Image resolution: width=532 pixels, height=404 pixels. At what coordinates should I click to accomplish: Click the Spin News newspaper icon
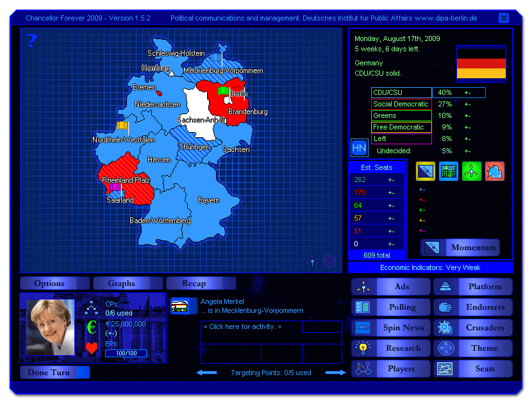point(363,328)
